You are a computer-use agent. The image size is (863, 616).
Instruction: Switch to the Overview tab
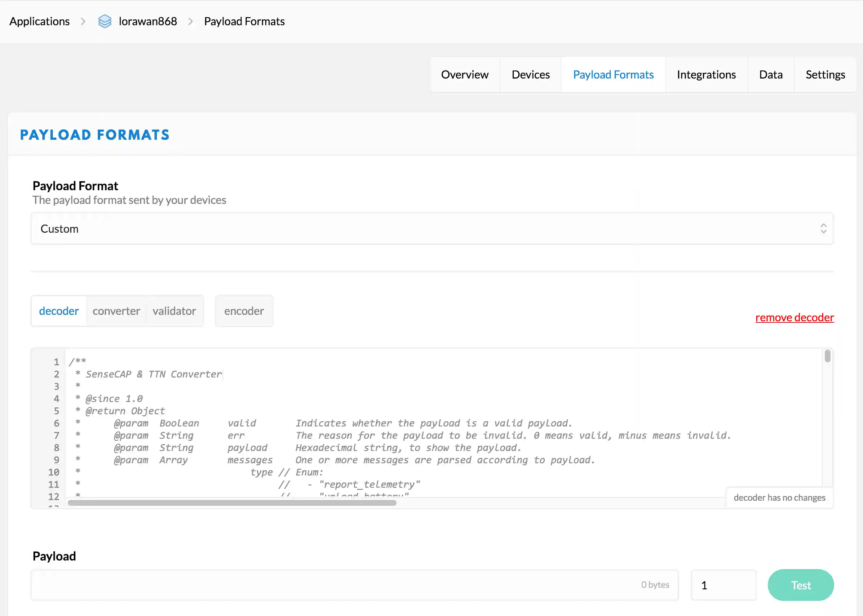465,75
